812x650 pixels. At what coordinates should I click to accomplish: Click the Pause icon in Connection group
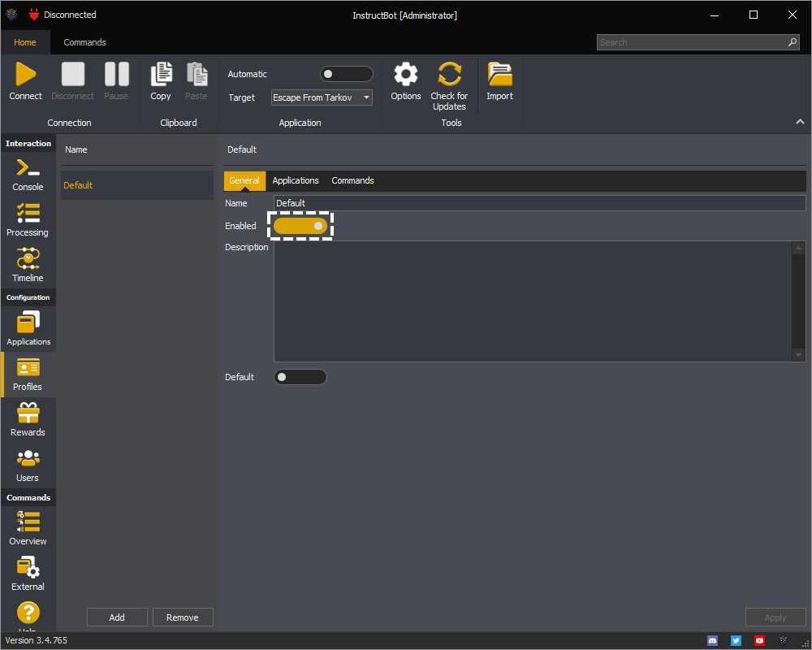(x=116, y=74)
